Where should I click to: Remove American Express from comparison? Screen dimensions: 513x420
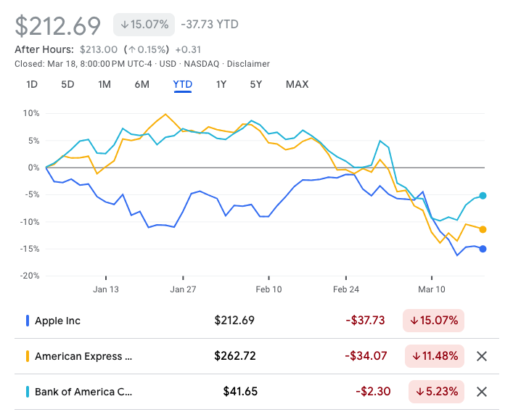click(x=480, y=356)
